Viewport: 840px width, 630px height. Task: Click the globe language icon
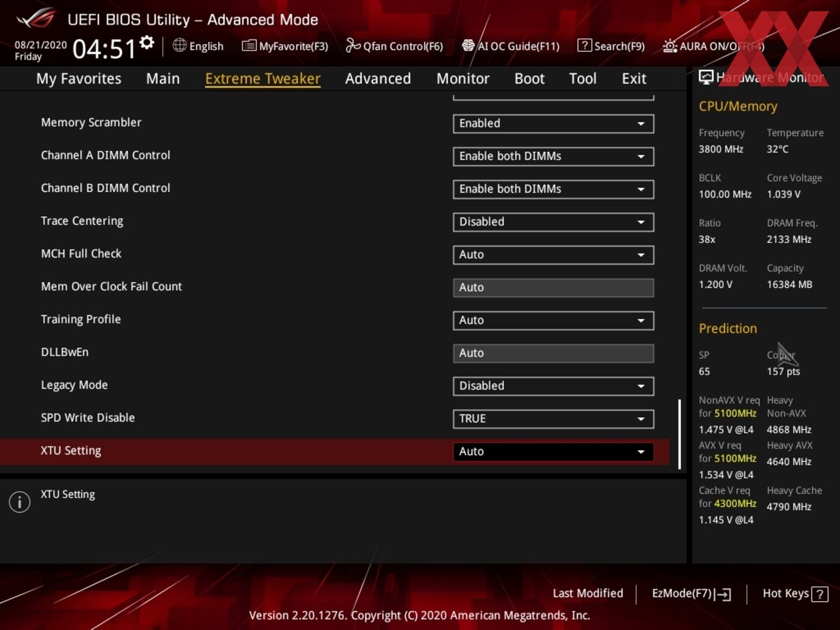(x=179, y=45)
